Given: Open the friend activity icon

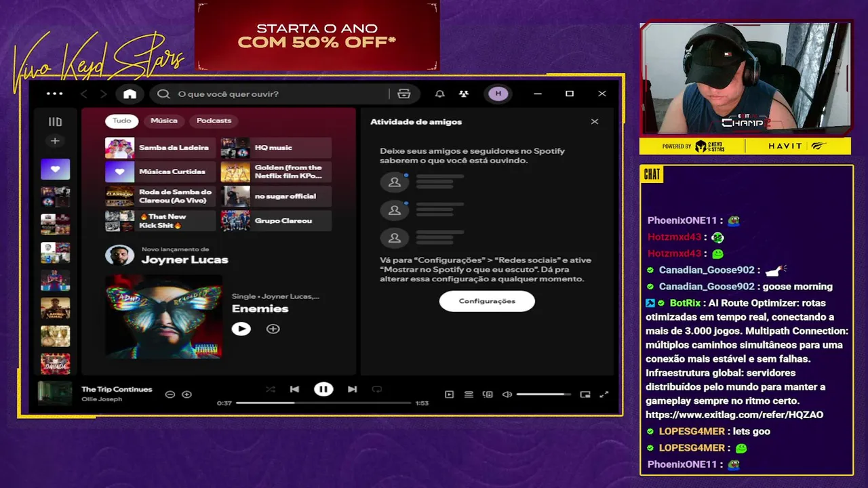Looking at the screenshot, I should [464, 94].
